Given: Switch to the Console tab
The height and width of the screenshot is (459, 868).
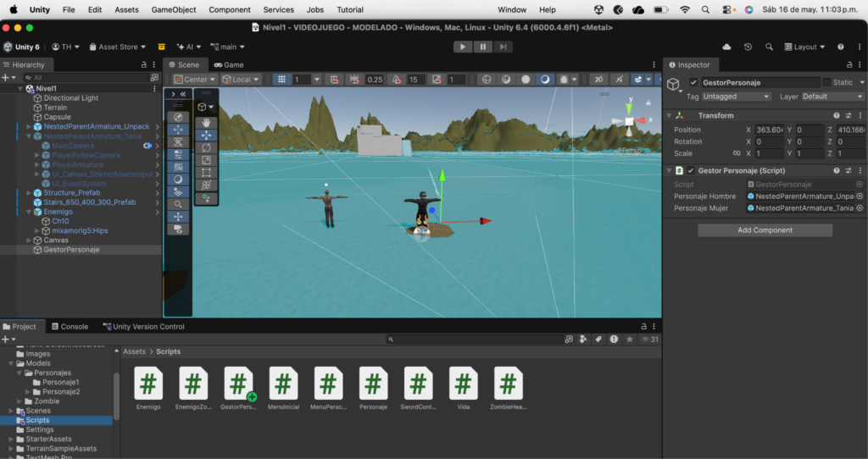Looking at the screenshot, I should 70,327.
